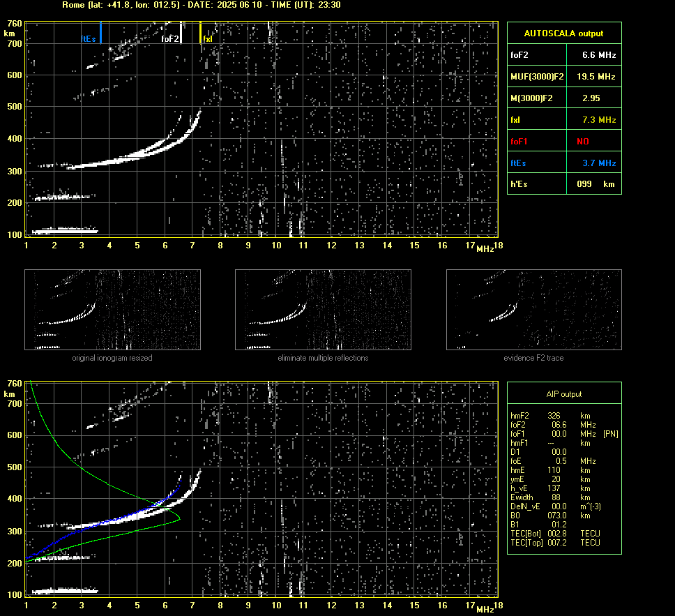Click the DelN_vE 00.0 row in the AIP output

coord(556,506)
